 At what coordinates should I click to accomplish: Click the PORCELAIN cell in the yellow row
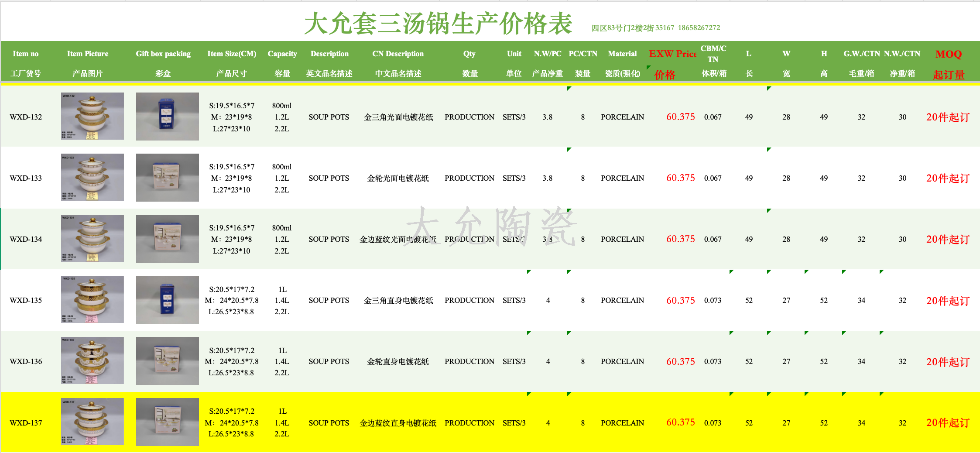point(622,423)
